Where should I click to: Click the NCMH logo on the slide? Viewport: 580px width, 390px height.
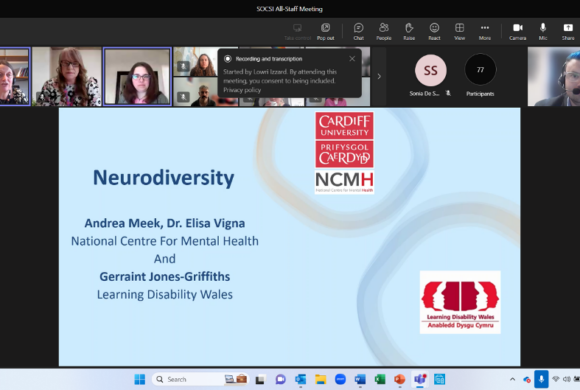pyautogui.click(x=344, y=182)
